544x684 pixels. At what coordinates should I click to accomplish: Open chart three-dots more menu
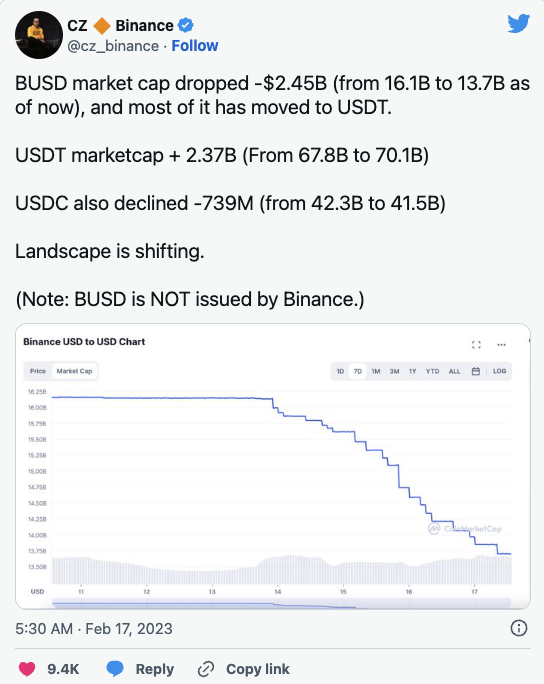501,345
